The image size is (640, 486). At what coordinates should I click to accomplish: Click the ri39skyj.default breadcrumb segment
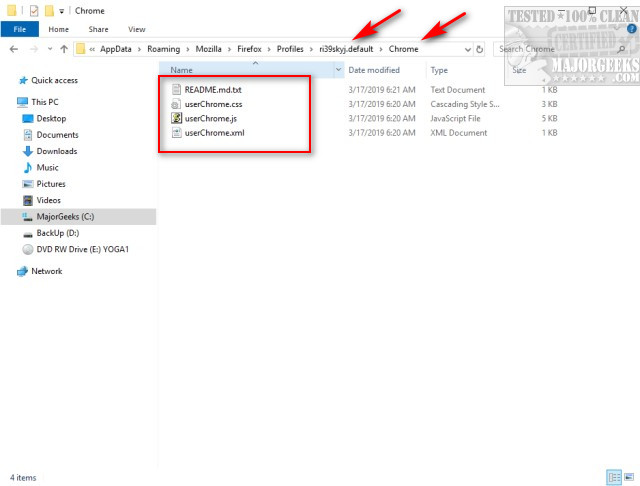(346, 49)
